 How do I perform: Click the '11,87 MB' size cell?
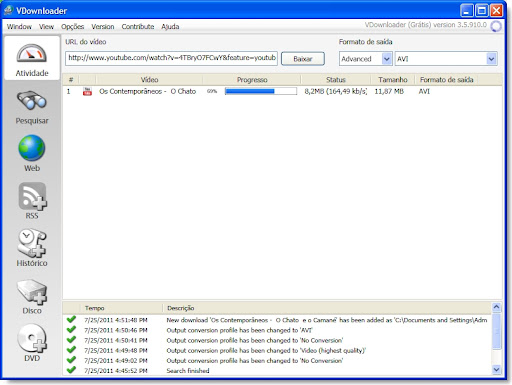point(389,91)
